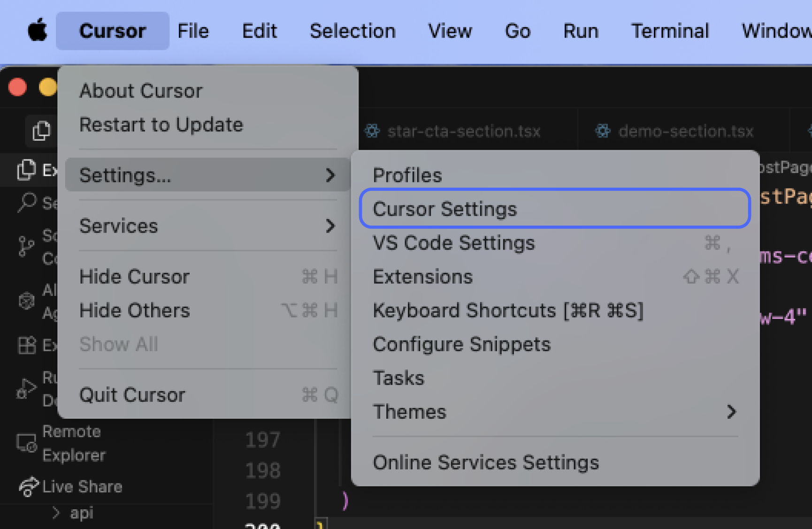Open the Apple menu logo
The height and width of the screenshot is (529, 812).
(38, 31)
